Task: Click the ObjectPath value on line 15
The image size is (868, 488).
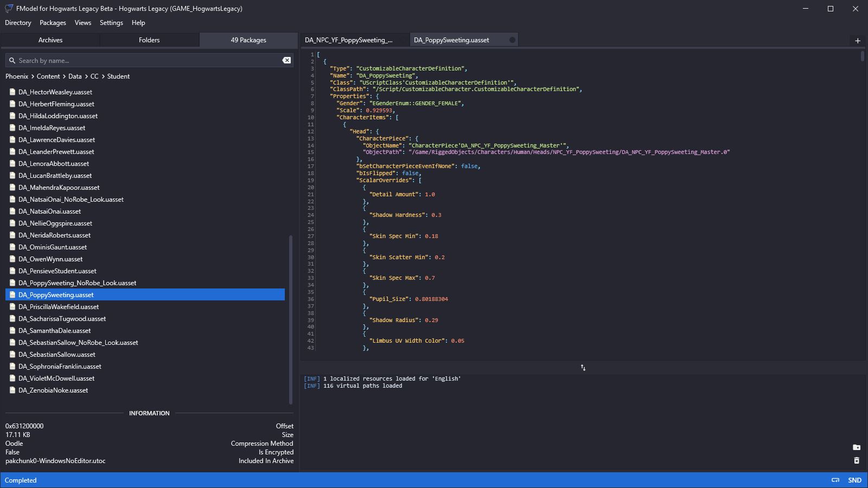Action: point(569,152)
